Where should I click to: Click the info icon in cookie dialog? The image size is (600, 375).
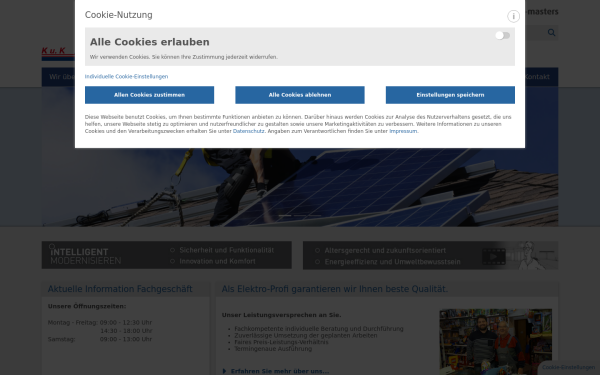pyautogui.click(x=513, y=16)
